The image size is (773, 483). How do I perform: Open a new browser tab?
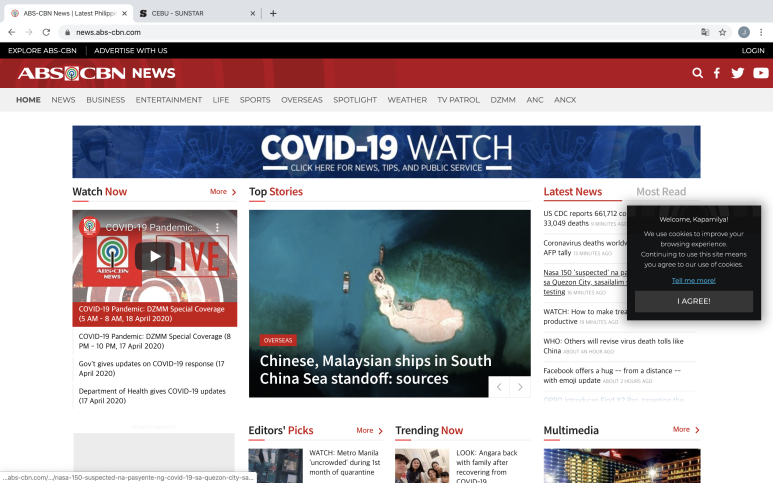pos(273,13)
